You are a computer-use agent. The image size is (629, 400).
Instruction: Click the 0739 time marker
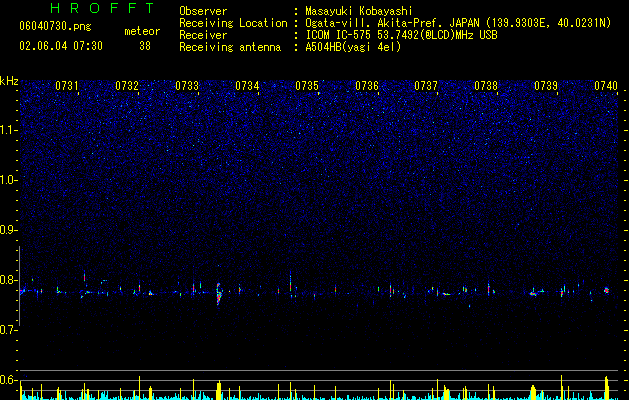pos(546,86)
